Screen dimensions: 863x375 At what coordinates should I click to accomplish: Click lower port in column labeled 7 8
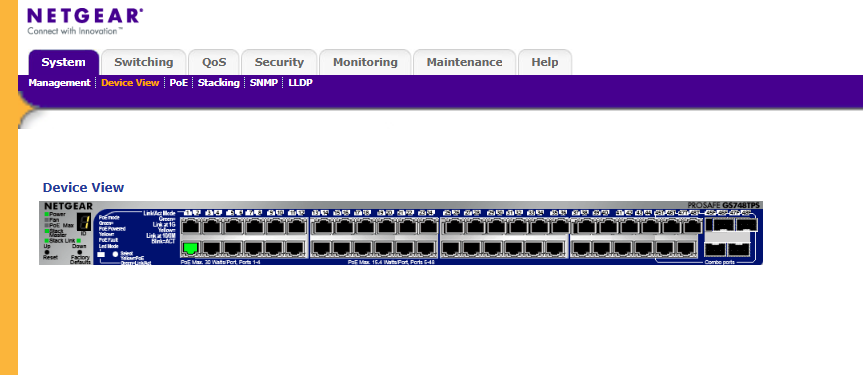click(x=254, y=248)
